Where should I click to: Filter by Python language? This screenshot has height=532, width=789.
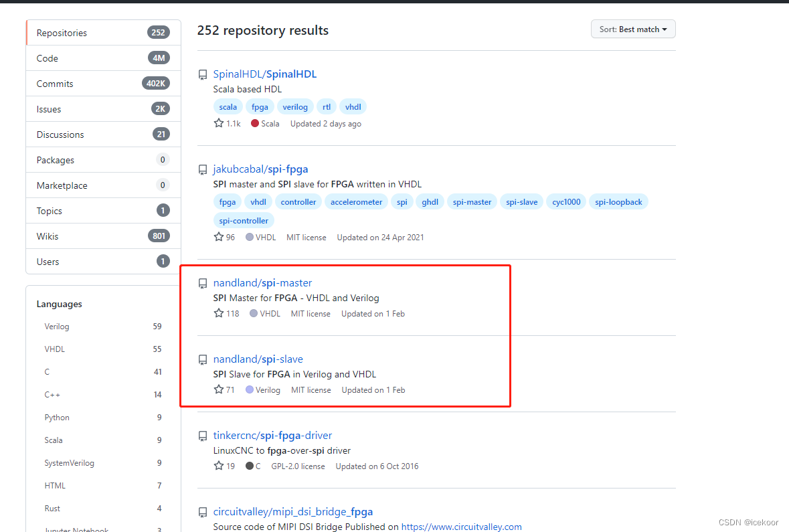coord(103,418)
